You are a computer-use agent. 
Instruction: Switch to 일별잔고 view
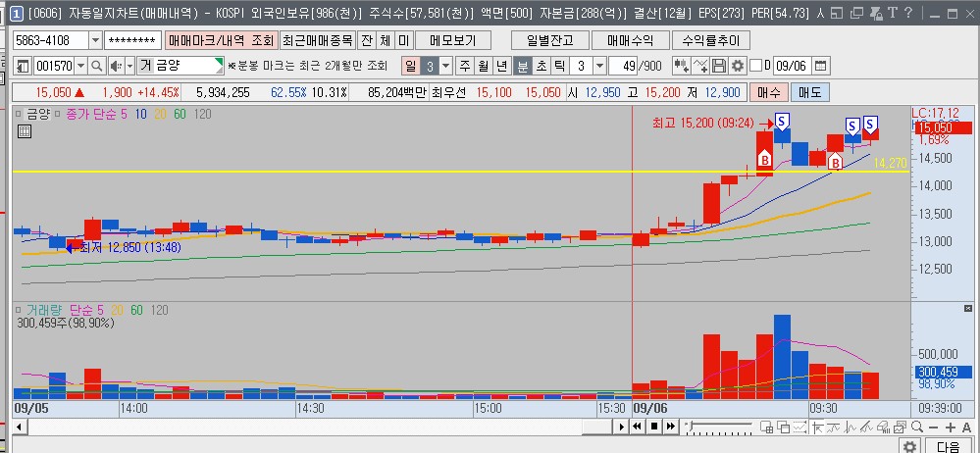[550, 40]
